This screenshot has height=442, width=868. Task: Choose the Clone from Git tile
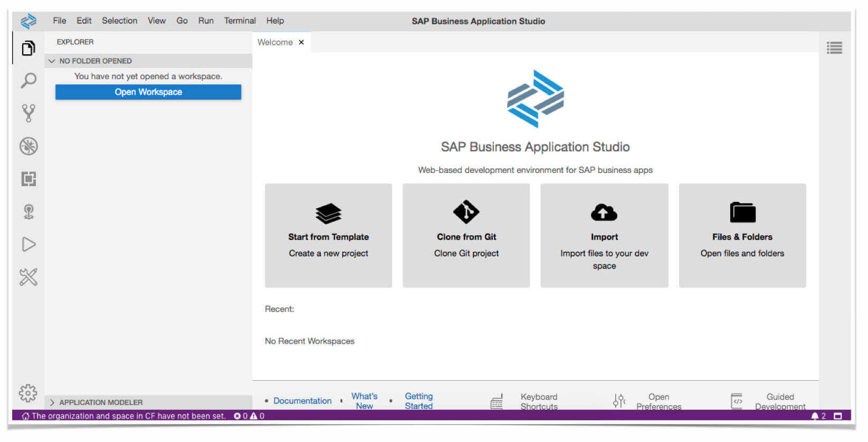pos(466,235)
